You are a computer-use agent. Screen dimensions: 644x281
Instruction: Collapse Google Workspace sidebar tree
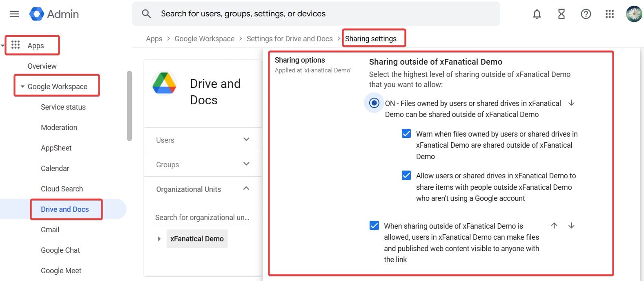[x=22, y=87]
